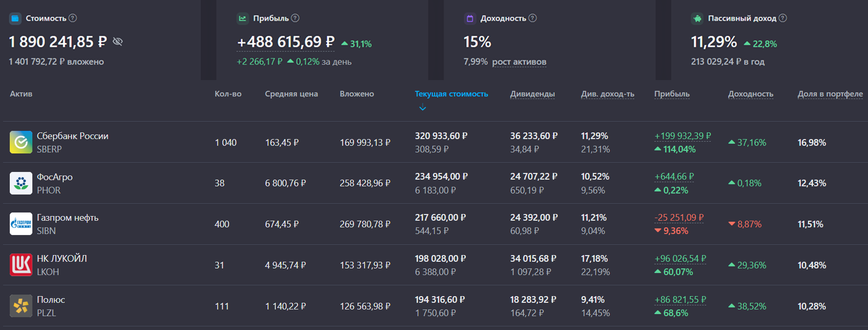Click Сбербанк dividends 36 233,60 ₽
Screen dimensions: 868x330
tap(534, 136)
